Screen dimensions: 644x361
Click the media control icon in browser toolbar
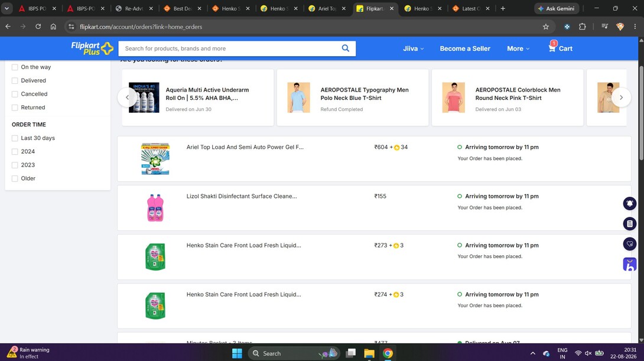[604, 26]
